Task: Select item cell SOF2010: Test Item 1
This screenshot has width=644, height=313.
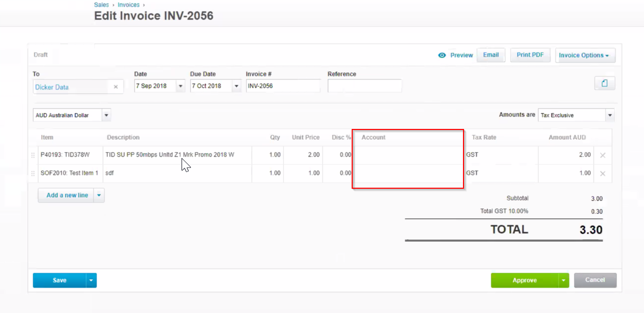Action: click(x=70, y=173)
